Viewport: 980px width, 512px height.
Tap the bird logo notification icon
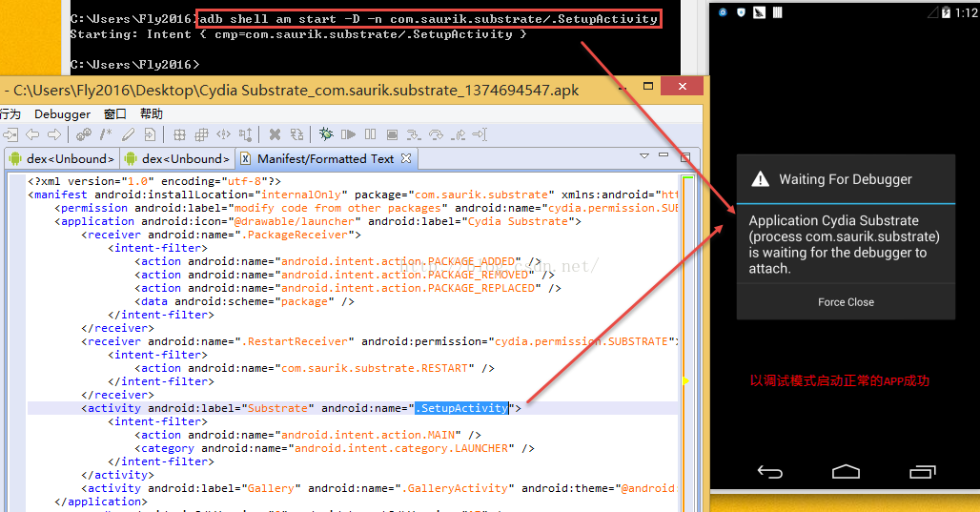click(x=760, y=12)
